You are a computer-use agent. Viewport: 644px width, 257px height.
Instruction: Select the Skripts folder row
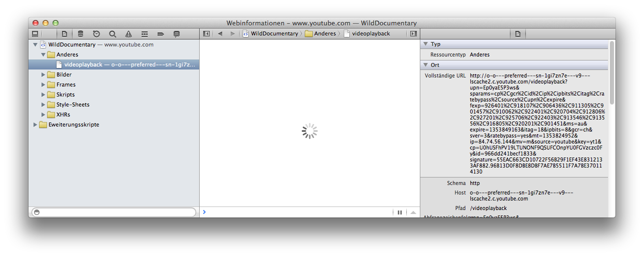click(114, 94)
